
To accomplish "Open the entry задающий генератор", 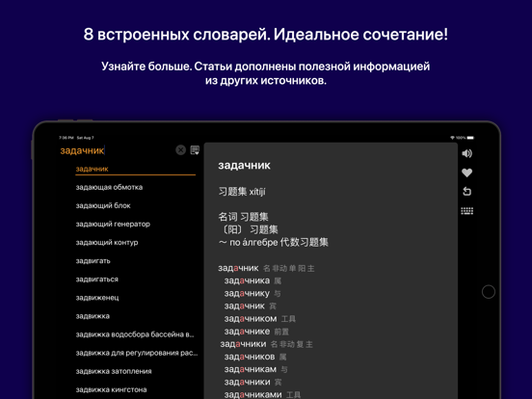I will (x=113, y=224).
